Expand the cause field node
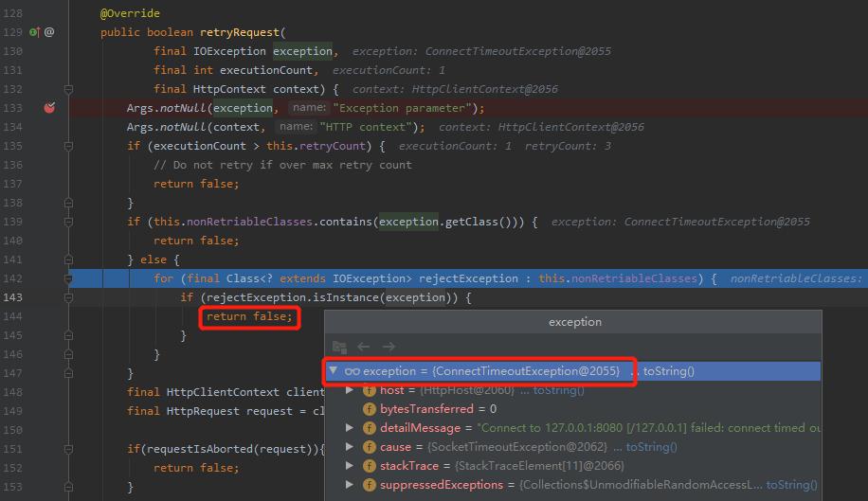 pyautogui.click(x=350, y=446)
